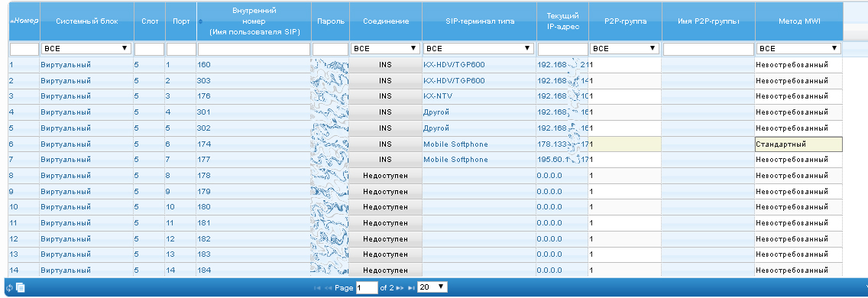This screenshot has width=868, height=298.
Task: Click P2P-группа cell for row 6
Action: coord(625,144)
